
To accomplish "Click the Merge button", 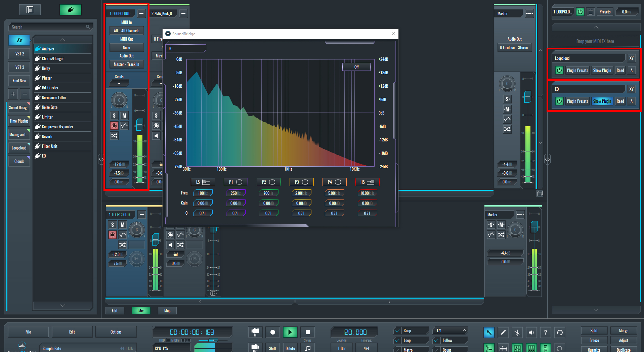I will (x=624, y=331).
